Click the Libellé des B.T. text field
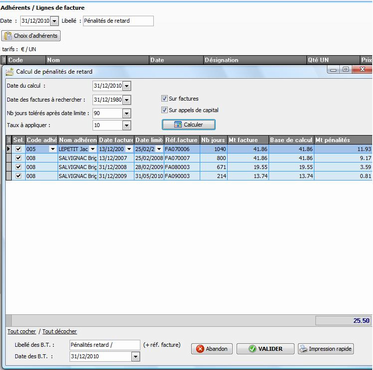The image size is (373, 370). click(105, 345)
